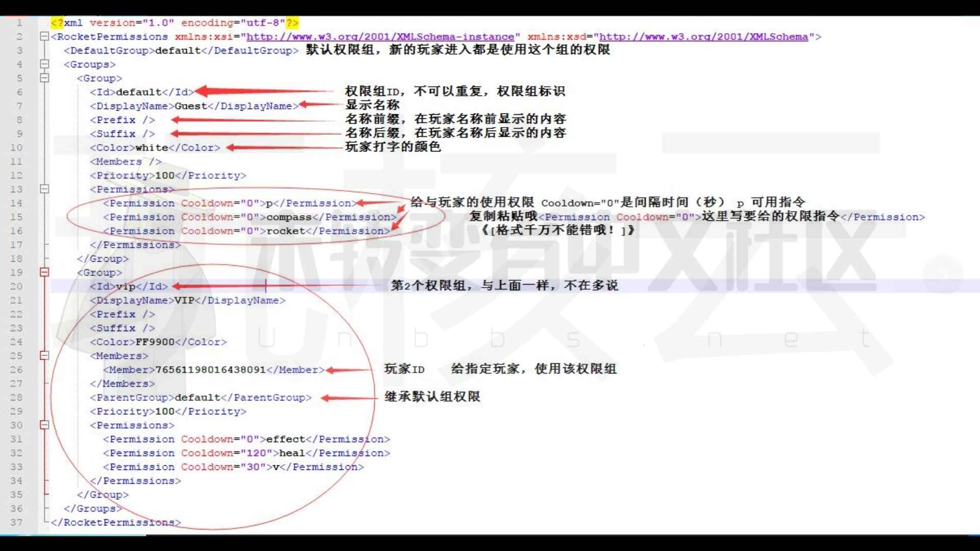980x551 pixels.
Task: Click line number 1 in the margin
Action: [19, 23]
